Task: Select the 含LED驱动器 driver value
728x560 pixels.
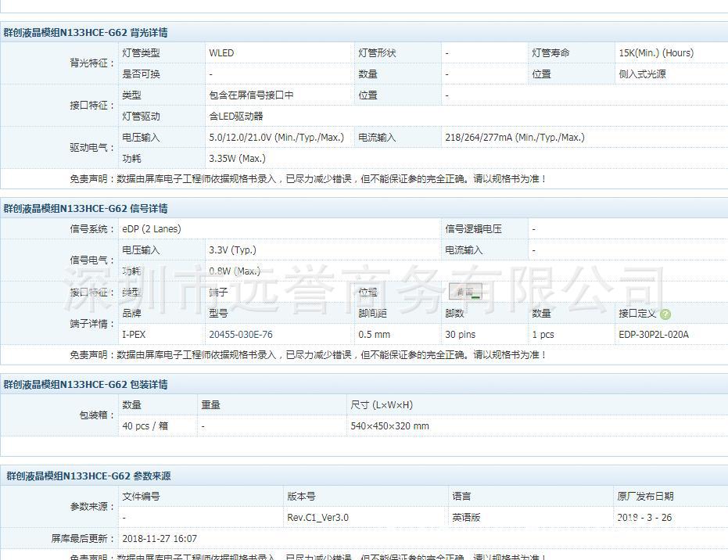Action: (x=236, y=116)
